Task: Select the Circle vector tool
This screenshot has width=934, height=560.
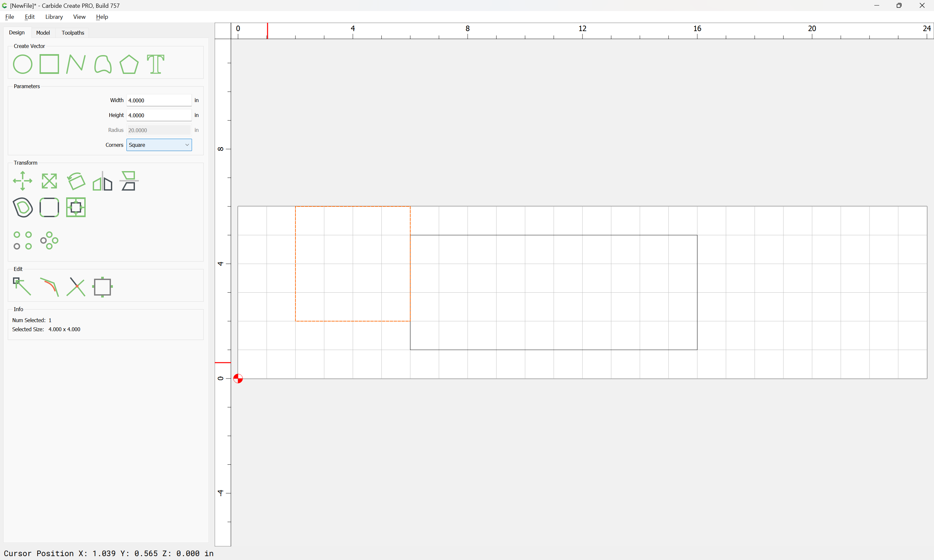Action: click(x=23, y=64)
